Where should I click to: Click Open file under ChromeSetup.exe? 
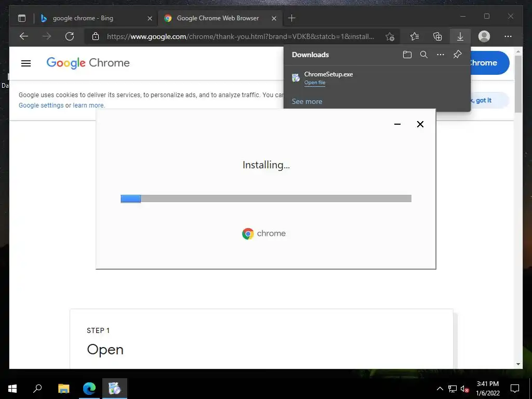coord(314,83)
